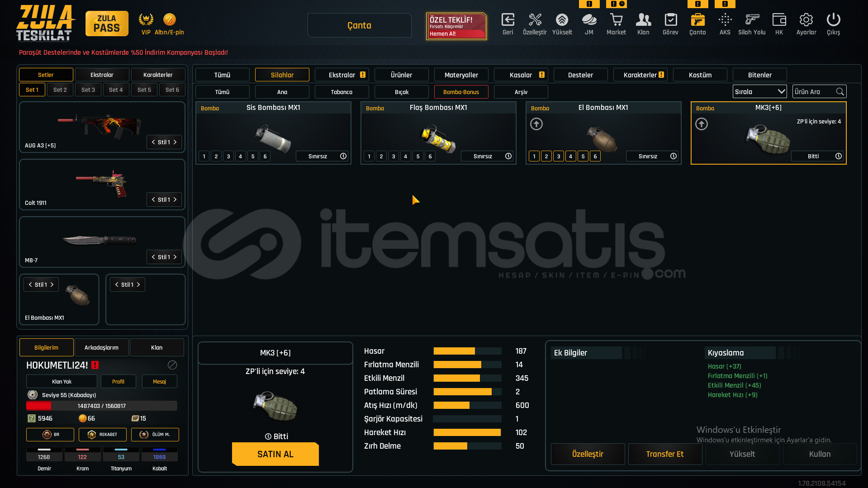Open the HK wallet icon
The image size is (868, 488).
779,20
